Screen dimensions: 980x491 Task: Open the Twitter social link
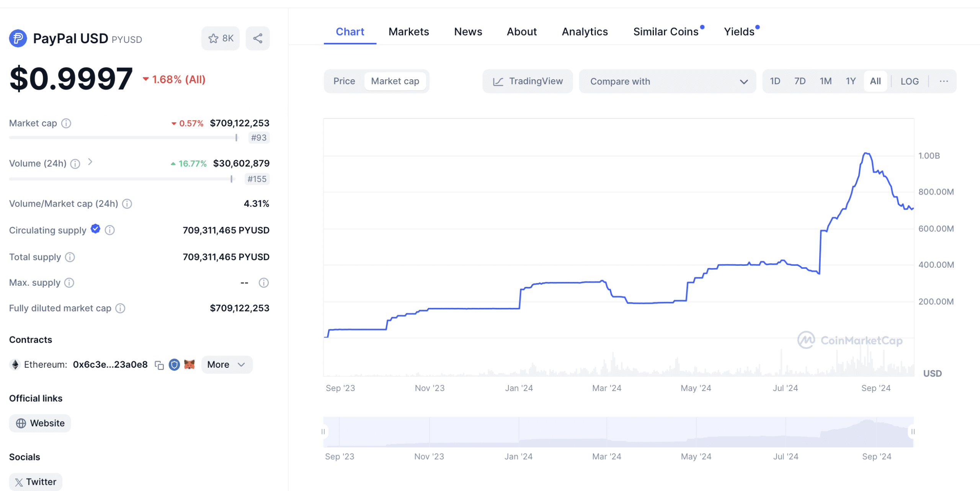pyautogui.click(x=35, y=482)
